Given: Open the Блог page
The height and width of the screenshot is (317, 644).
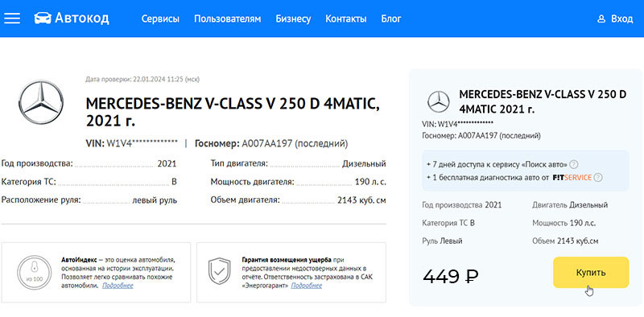Looking at the screenshot, I should tap(391, 19).
